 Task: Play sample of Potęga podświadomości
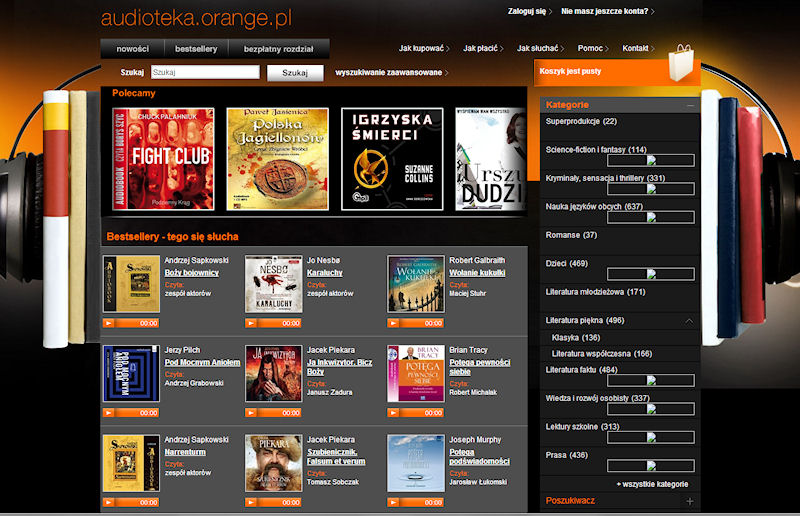[x=393, y=503]
